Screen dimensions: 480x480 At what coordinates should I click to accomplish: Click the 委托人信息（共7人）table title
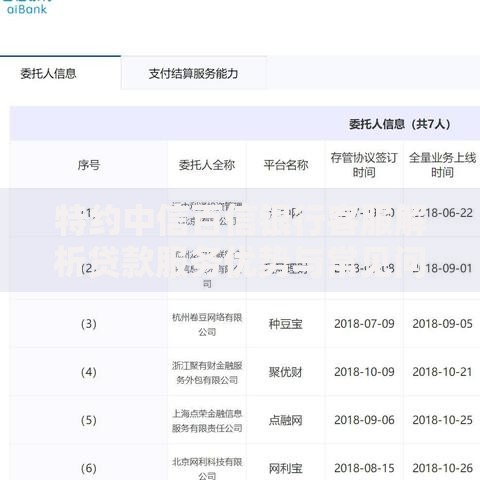tap(400, 124)
